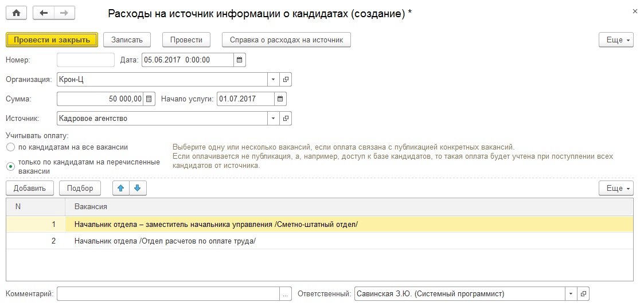Click the Home icon button
This screenshot has width=644, height=306.
pyautogui.click(x=16, y=13)
